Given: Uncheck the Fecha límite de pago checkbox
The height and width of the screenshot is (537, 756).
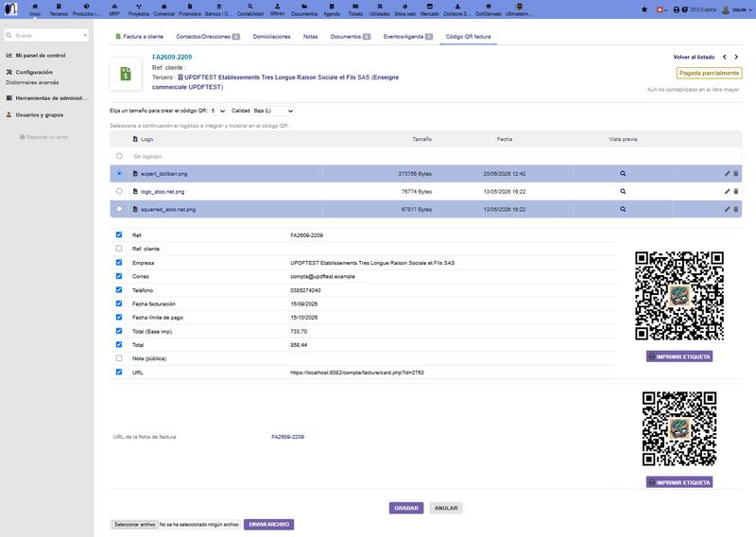Looking at the screenshot, I should (x=119, y=317).
